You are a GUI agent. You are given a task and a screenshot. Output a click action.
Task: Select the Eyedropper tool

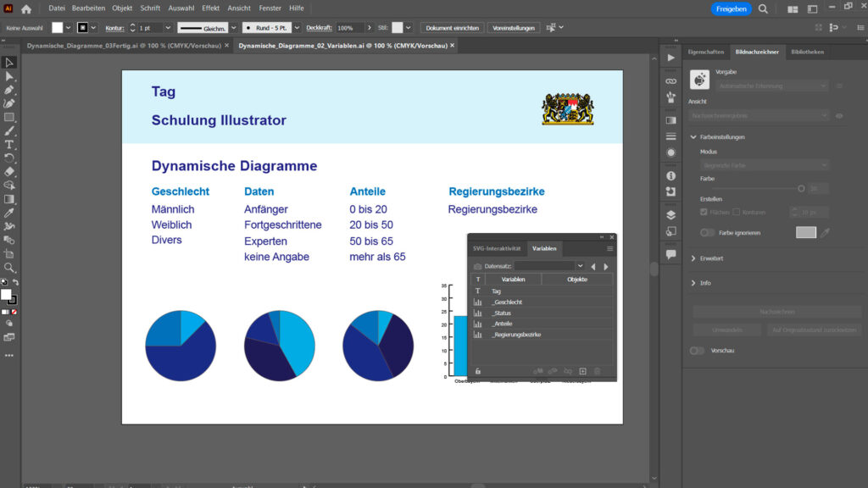[x=8, y=213]
